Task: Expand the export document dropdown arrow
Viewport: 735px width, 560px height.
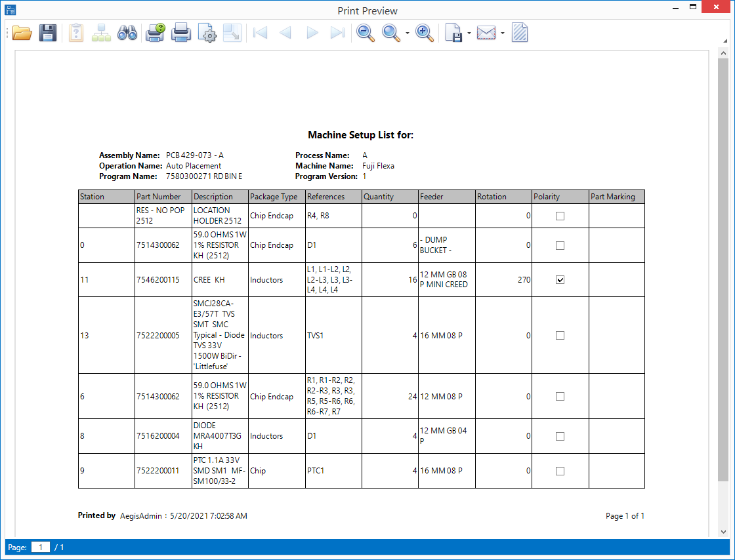Action: point(469,33)
